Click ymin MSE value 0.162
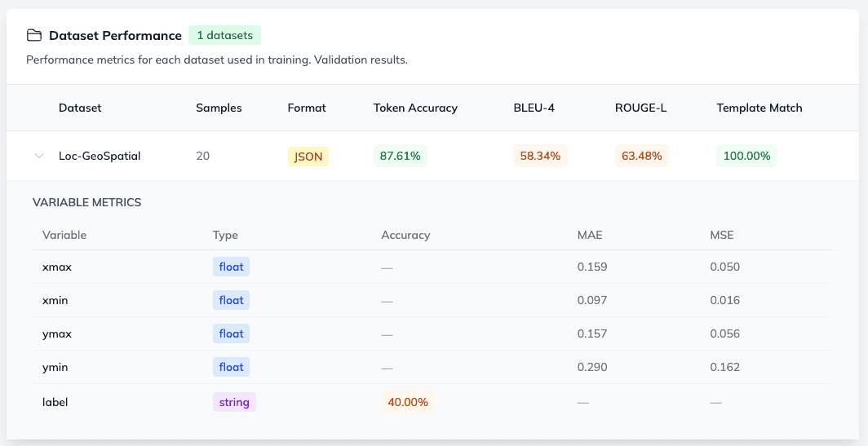The width and height of the screenshot is (868, 446). (x=725, y=368)
